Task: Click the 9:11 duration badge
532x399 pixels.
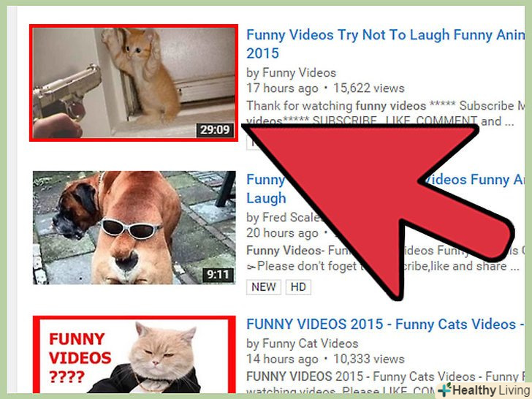Action: tap(218, 274)
